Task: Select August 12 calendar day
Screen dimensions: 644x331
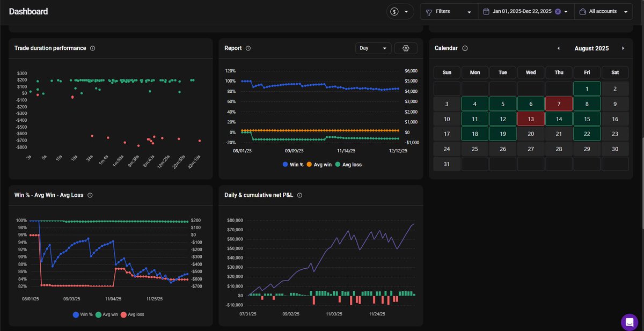Action: (503, 119)
